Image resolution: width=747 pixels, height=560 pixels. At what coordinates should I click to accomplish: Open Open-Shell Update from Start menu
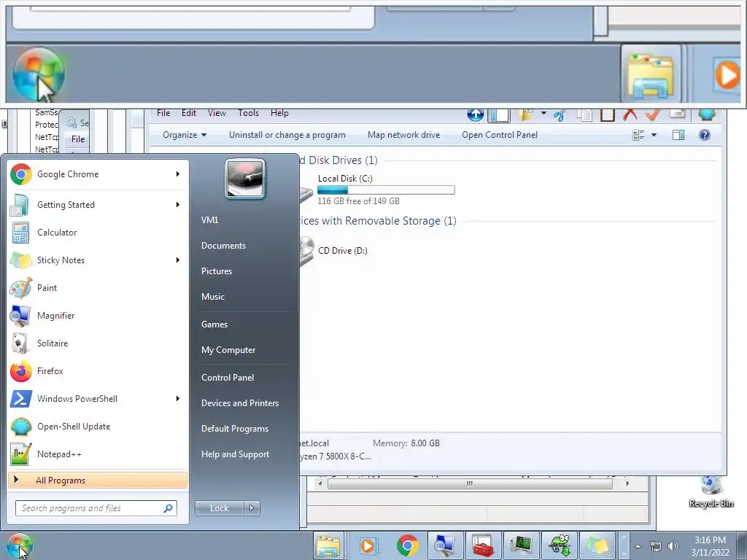pyautogui.click(x=97, y=427)
